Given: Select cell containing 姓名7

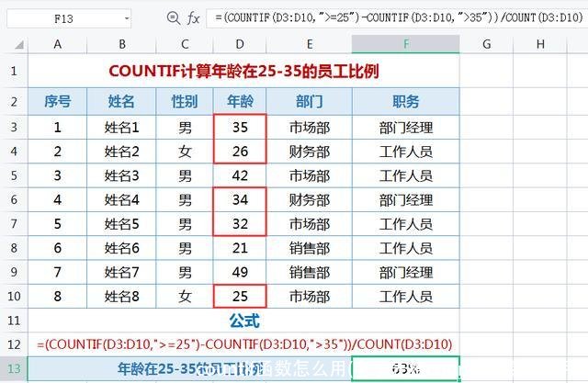Looking at the screenshot, I should tap(121, 272).
